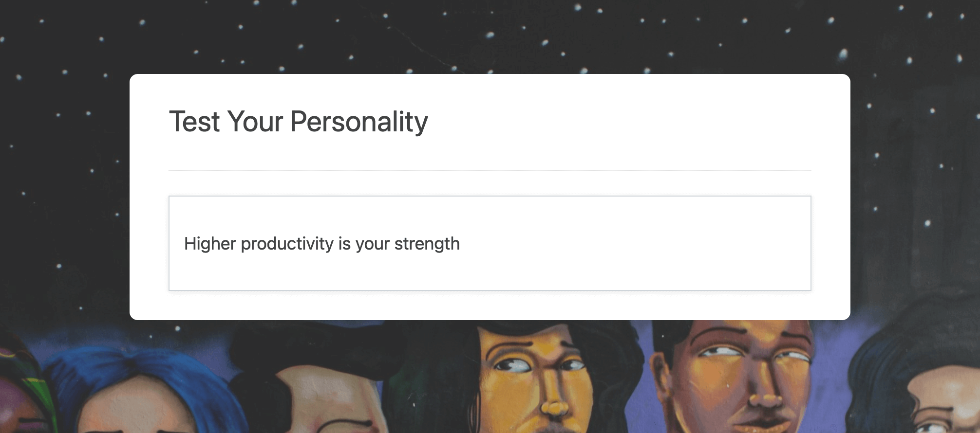Click the area between title and divider
This screenshot has width=980, height=433.
[x=489, y=151]
